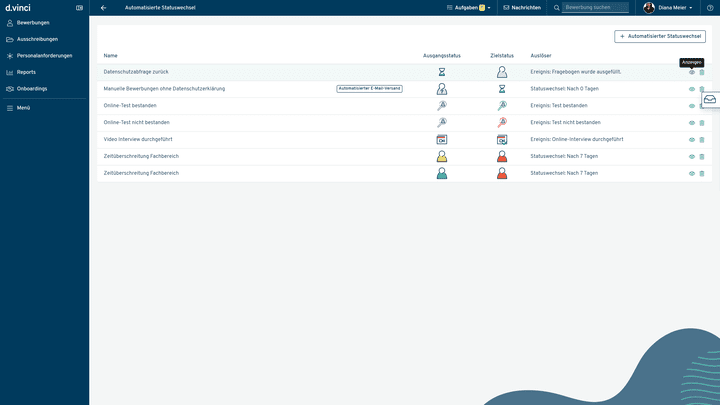Viewport: 720px width, 405px height.
Task: Open the Diana Meier user menu
Action: pyautogui.click(x=668, y=7)
